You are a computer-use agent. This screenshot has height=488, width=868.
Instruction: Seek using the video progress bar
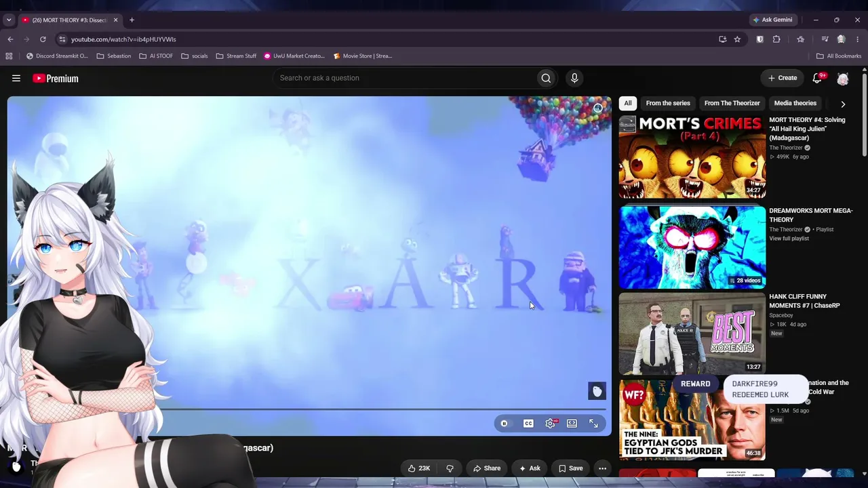(309, 409)
